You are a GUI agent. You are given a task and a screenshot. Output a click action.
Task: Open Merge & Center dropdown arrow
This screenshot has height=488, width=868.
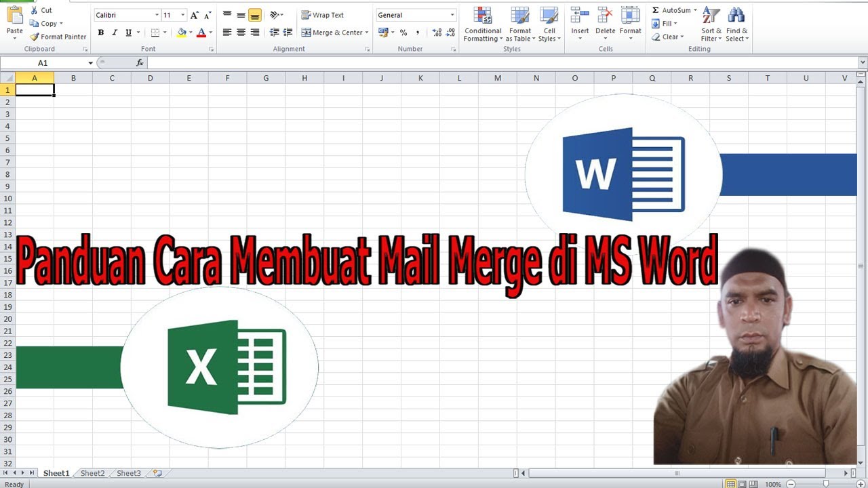tap(367, 33)
